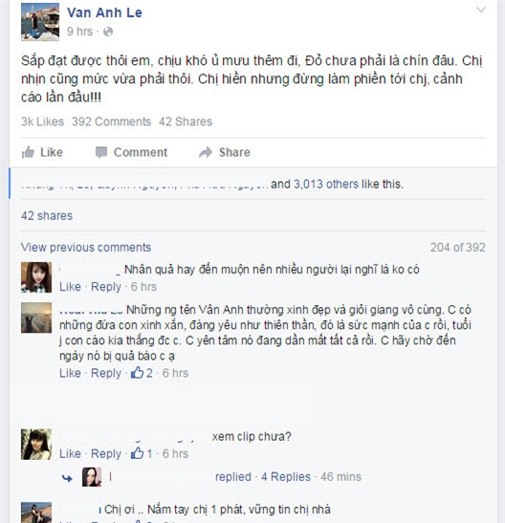This screenshot has height=523, width=505.
Task: Click the thumbs-up icon showing 2 likes
Action: 137,373
